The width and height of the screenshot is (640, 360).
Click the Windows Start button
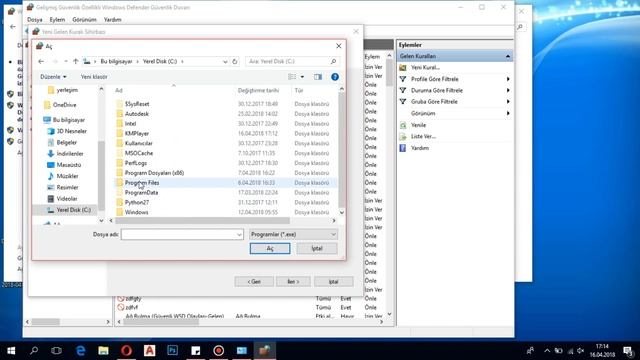pos(11,350)
